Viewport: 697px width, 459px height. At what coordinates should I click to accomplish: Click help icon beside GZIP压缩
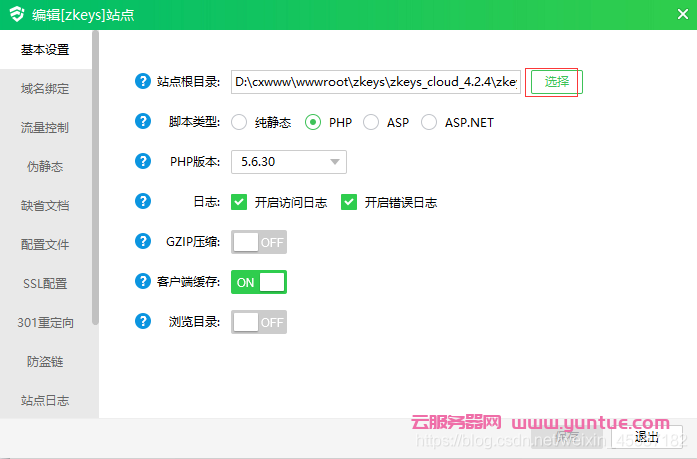pos(142,241)
